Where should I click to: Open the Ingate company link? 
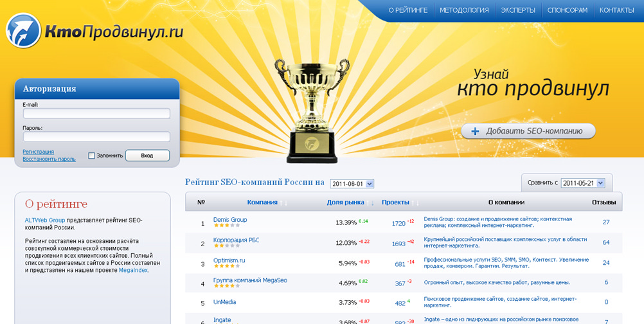[x=222, y=320]
